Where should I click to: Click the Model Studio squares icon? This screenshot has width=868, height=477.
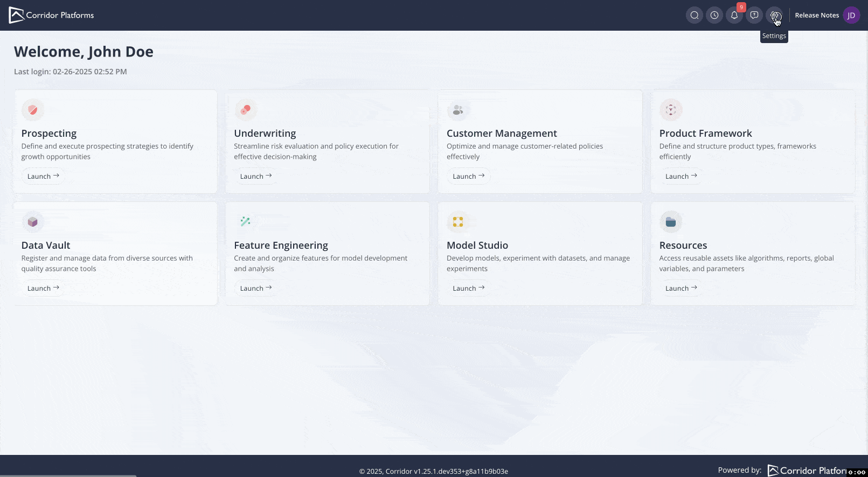(x=458, y=222)
